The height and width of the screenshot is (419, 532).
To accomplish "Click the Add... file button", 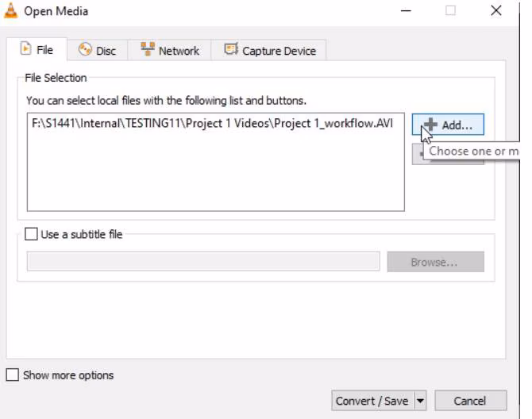I will 448,125.
